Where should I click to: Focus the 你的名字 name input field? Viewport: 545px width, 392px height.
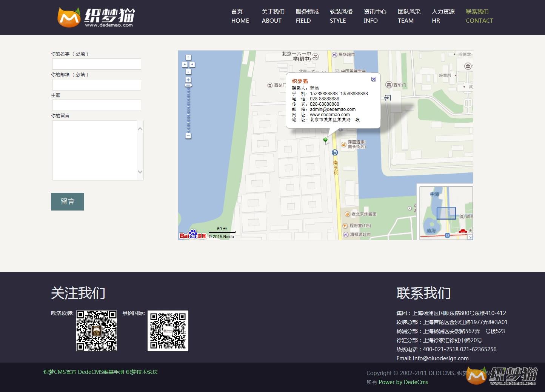(97, 64)
